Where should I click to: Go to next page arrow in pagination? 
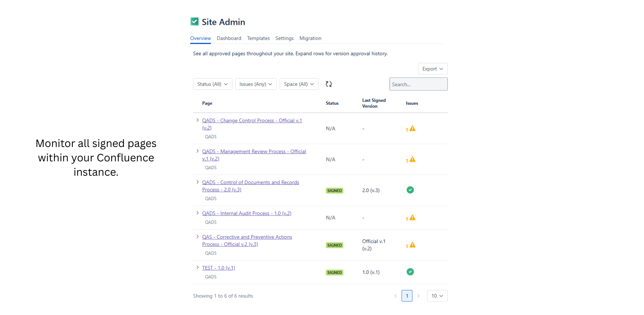pyautogui.click(x=418, y=296)
